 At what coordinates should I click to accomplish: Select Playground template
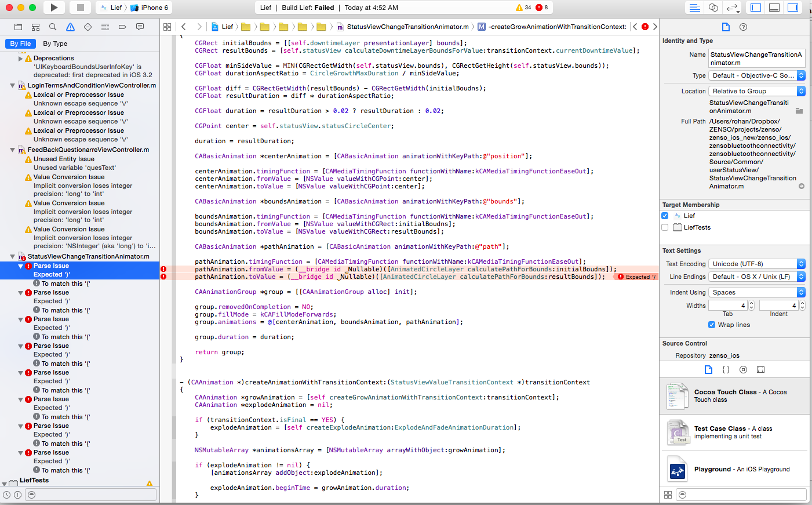pos(734,469)
